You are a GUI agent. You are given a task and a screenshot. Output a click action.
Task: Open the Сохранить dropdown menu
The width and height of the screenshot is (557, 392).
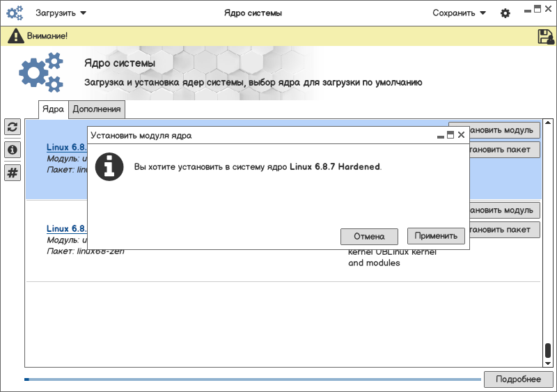coord(459,13)
